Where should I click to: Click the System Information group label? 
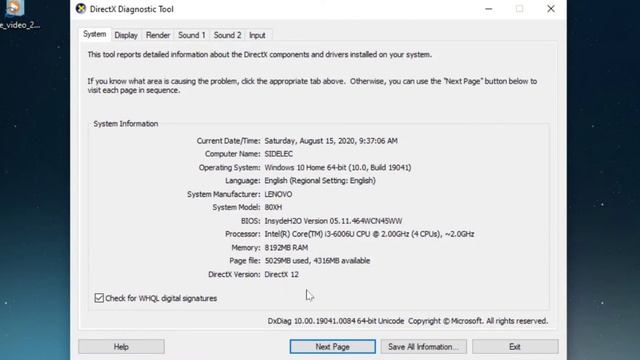tap(126, 124)
